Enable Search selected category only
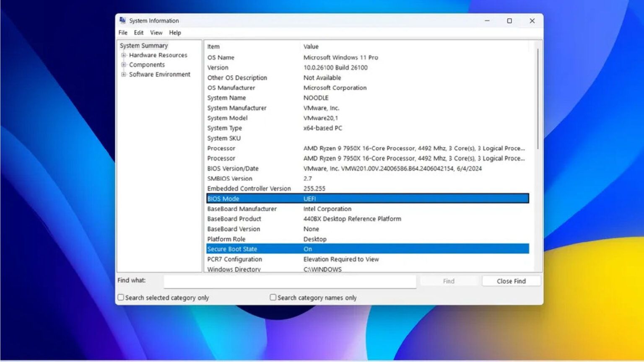Screen dimensions: 644x362 pos(120,297)
